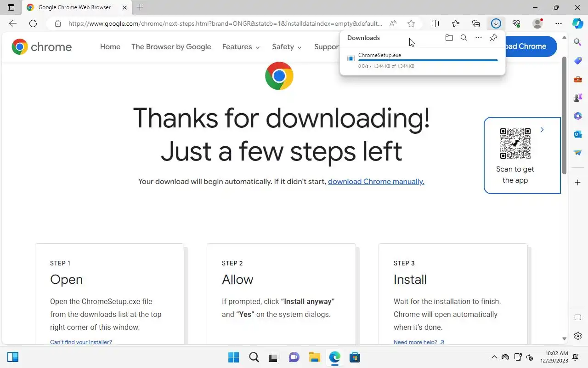Open sidebar settings gear icon
The image size is (588, 368).
(x=578, y=336)
